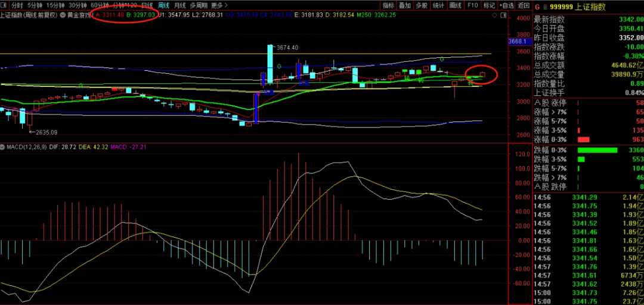Click the 3674.40 high price label
The height and width of the screenshot is (305, 644).
(x=287, y=48)
